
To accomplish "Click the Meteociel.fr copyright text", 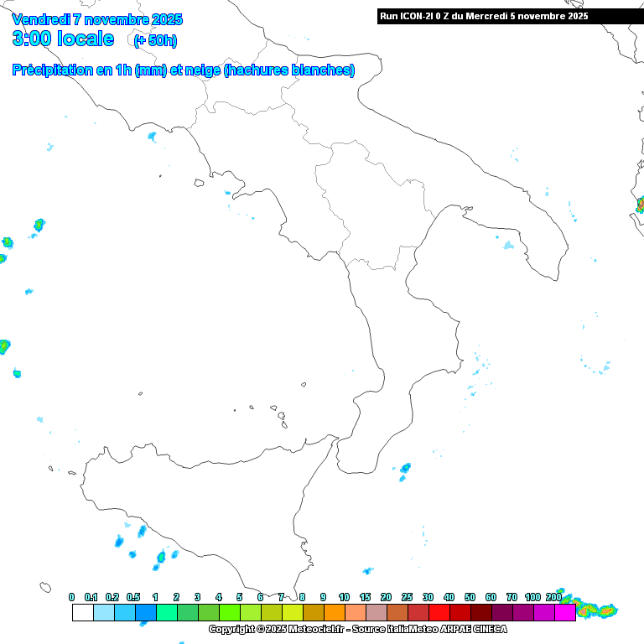I will tap(277, 629).
